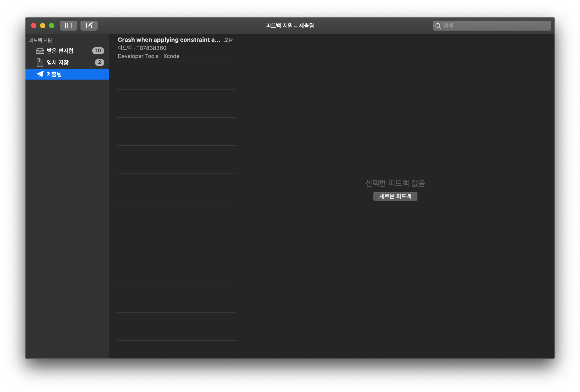Click the drafts document icon
Image resolution: width=580 pixels, height=392 pixels.
tap(40, 62)
